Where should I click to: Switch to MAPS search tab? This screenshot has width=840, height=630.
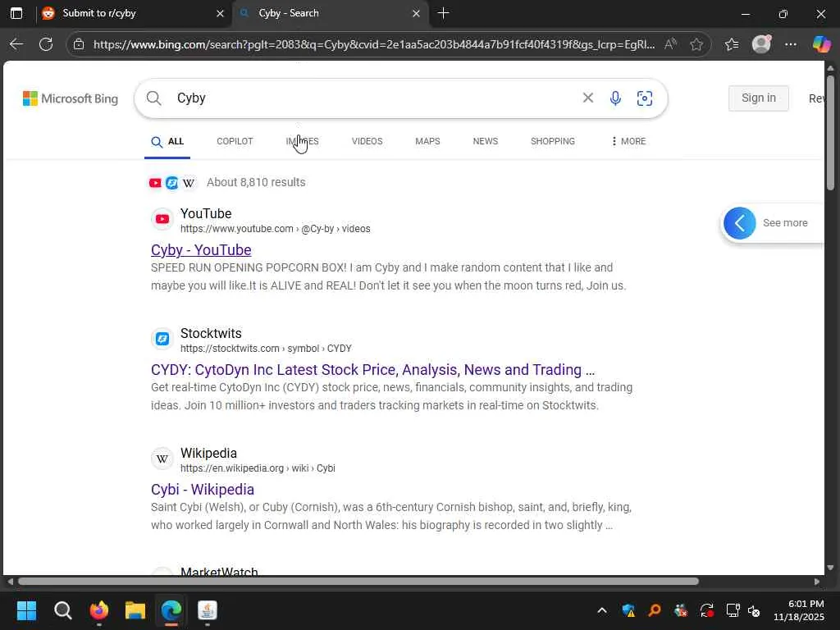[x=427, y=141]
